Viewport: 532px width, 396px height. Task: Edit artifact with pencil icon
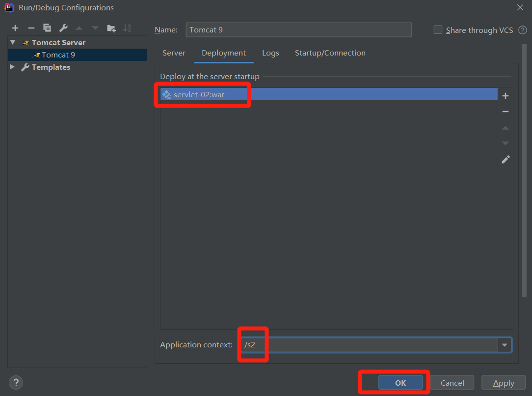[x=505, y=159]
